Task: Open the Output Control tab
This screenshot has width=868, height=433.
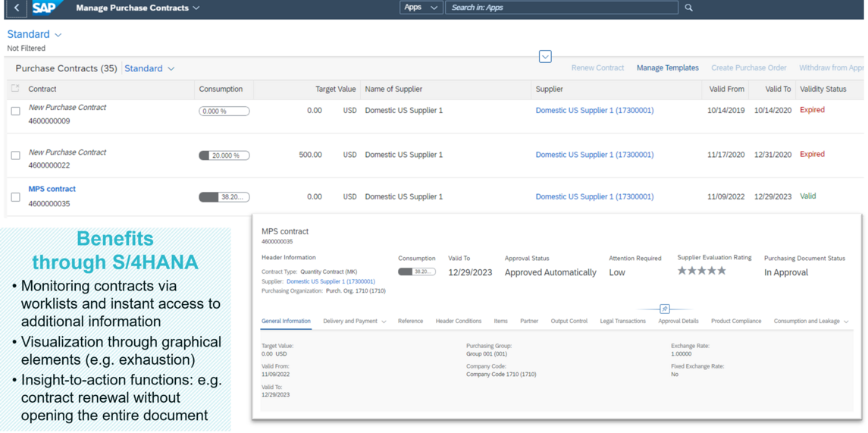Action: pos(569,322)
